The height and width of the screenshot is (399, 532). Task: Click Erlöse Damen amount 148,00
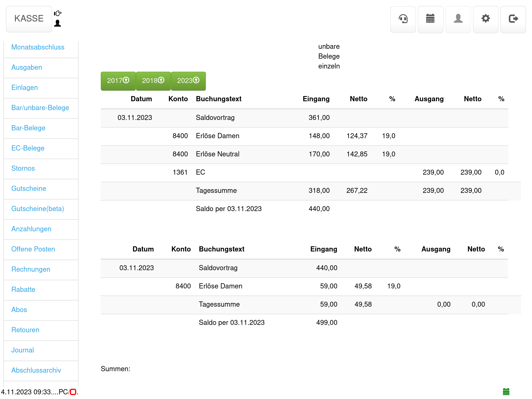[319, 136]
